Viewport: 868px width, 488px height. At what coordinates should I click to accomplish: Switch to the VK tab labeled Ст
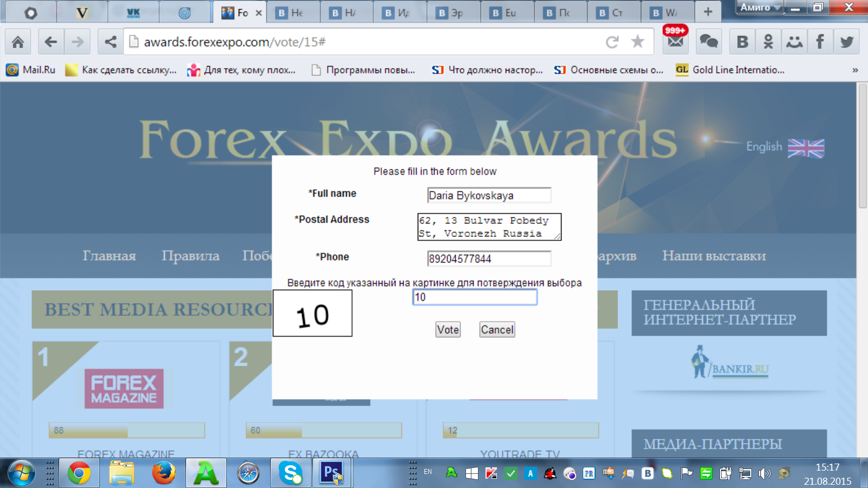coord(613,12)
